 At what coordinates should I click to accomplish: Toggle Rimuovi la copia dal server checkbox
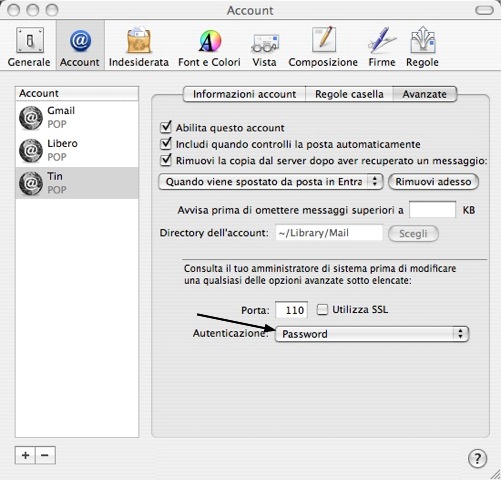166,160
